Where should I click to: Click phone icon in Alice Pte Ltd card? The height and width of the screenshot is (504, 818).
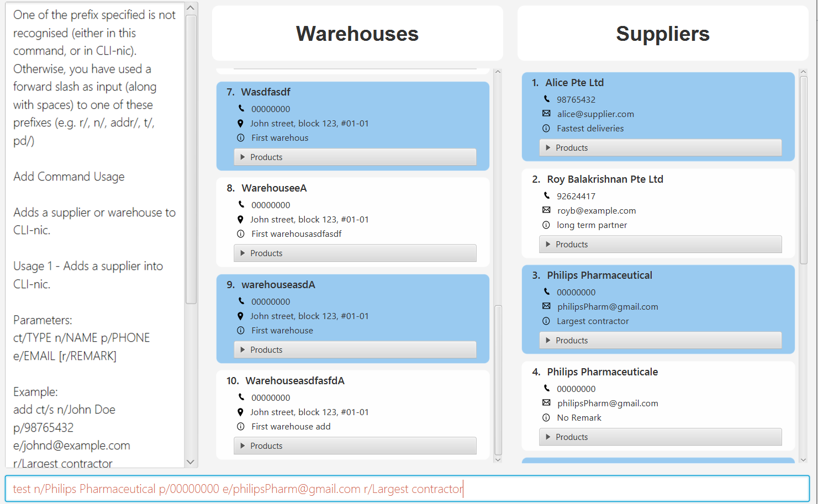click(547, 99)
